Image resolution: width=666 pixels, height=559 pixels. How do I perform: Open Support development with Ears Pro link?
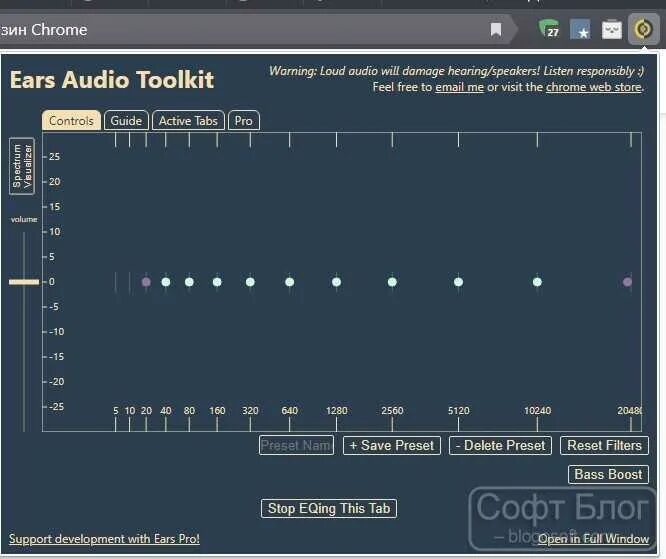pos(104,539)
